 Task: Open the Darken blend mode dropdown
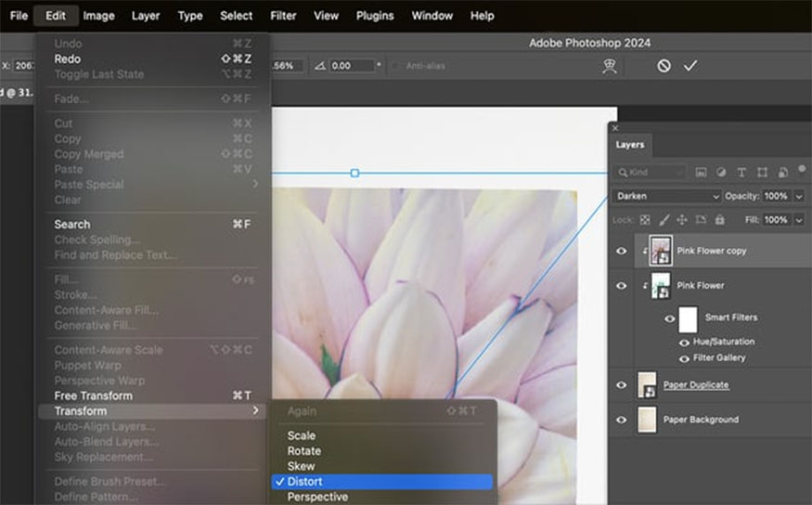[666, 196]
